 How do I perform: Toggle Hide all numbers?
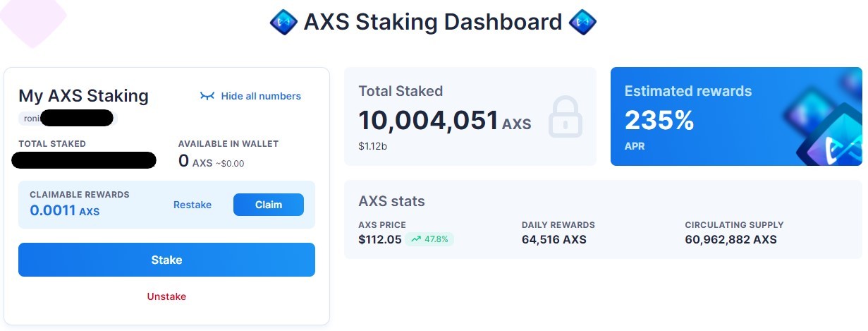(x=250, y=96)
